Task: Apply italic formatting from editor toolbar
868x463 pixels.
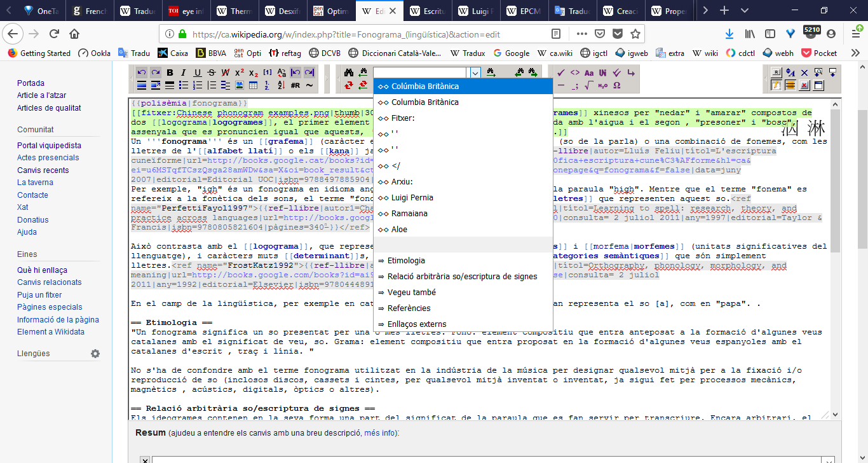Action: 184,73
